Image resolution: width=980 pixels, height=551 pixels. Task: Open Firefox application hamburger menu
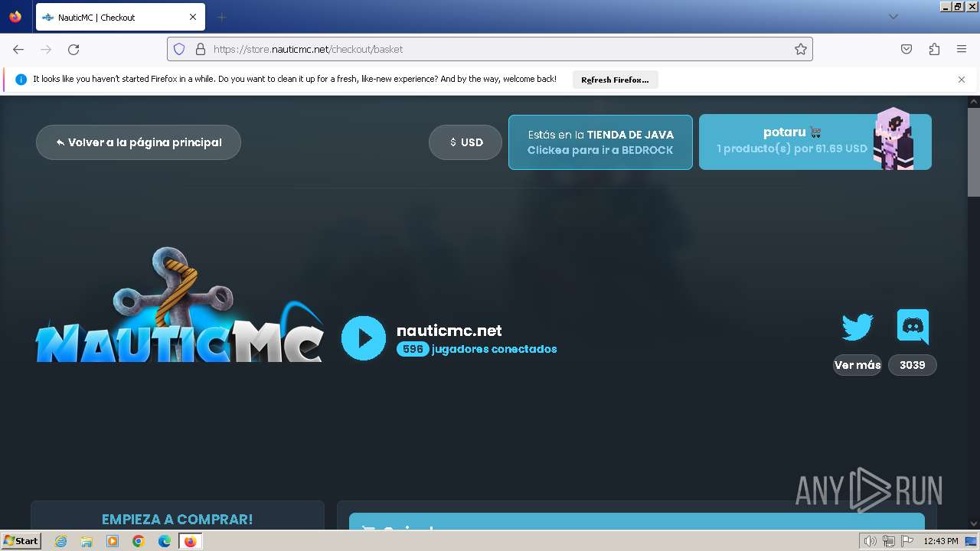(x=962, y=49)
